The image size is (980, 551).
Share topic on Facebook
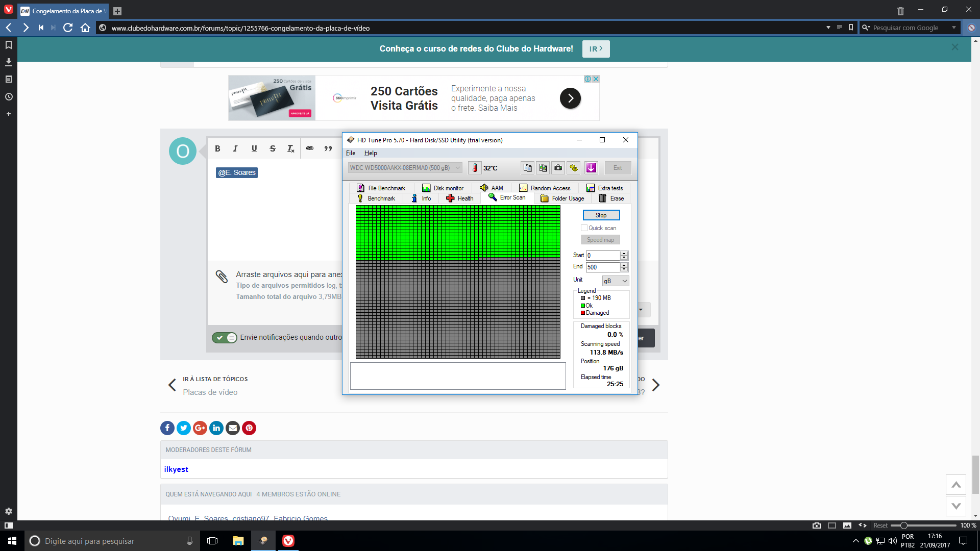167,428
